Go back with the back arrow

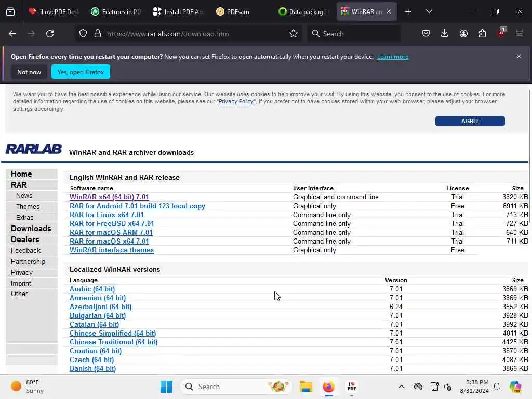tap(12, 34)
